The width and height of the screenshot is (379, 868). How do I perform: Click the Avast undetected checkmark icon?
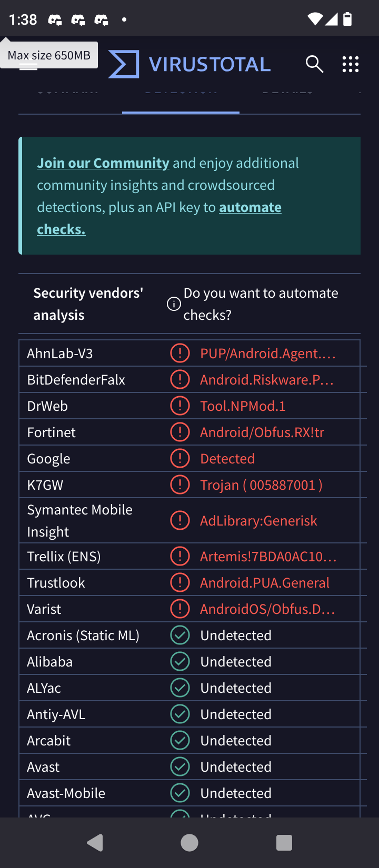[180, 766]
